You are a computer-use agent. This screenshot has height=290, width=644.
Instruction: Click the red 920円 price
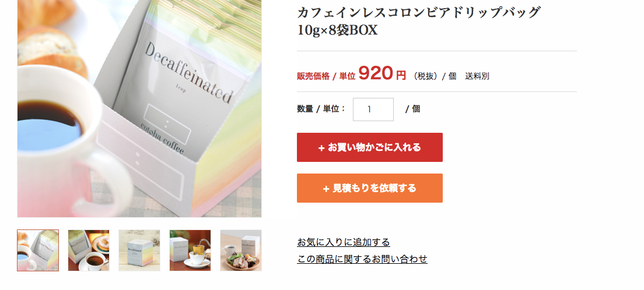click(x=382, y=74)
